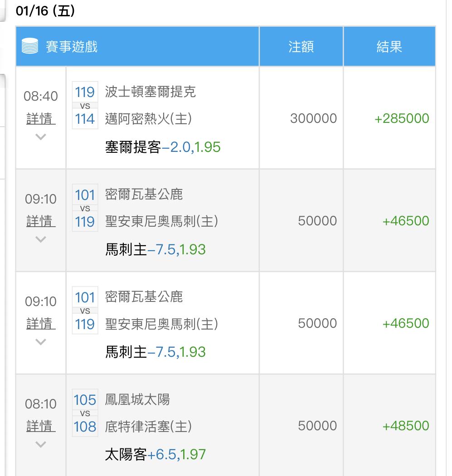Viewport: 452px width, 476px height.
Task: Click the 01/16 (五) date heading
Action: coord(45,11)
